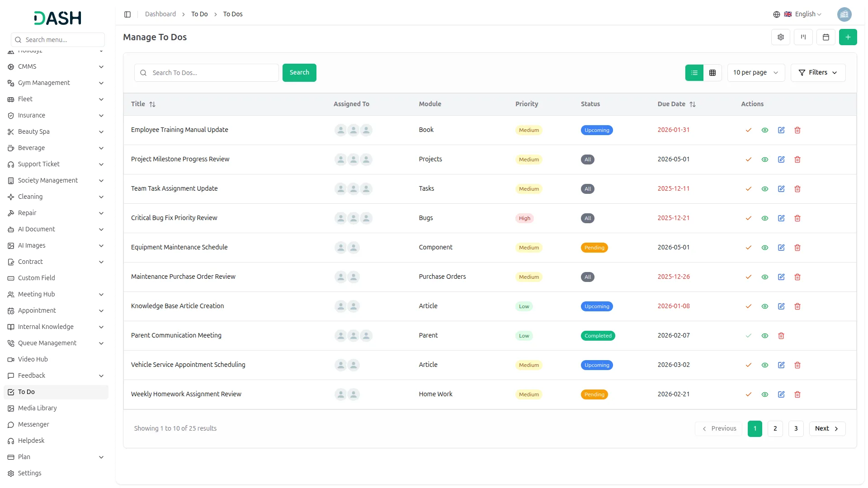The height and width of the screenshot is (488, 868).
Task: Open Media Library in the sidebar
Action: pos(56,408)
